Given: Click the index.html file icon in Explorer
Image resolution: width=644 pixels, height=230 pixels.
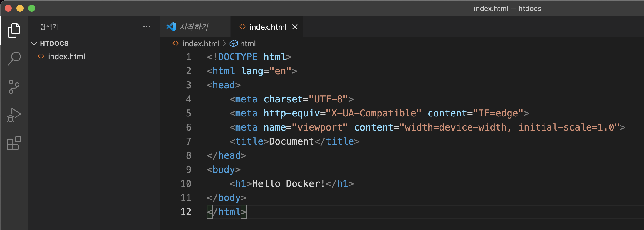Looking at the screenshot, I should pyautogui.click(x=41, y=56).
